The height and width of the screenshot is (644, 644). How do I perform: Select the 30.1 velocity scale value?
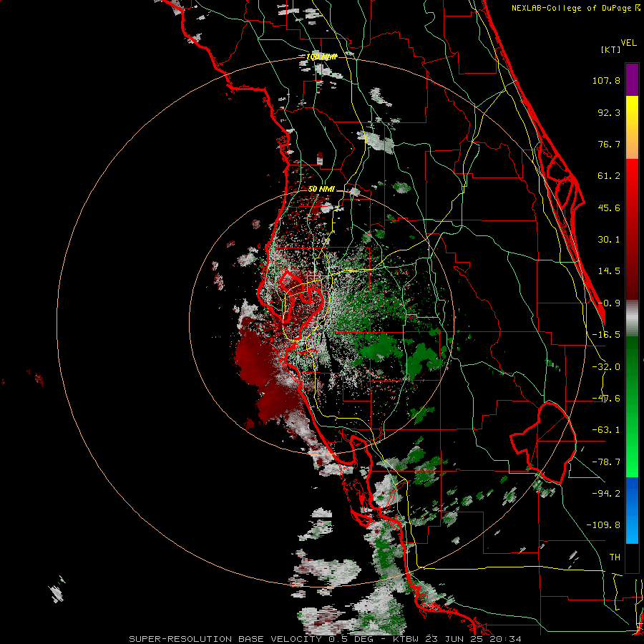tap(609, 240)
